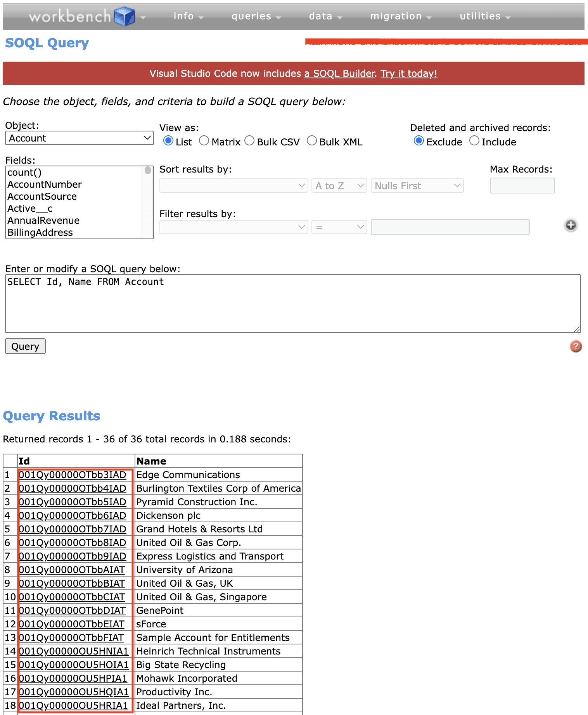Open Id link for Burlington Textiles Corp

tap(73, 488)
